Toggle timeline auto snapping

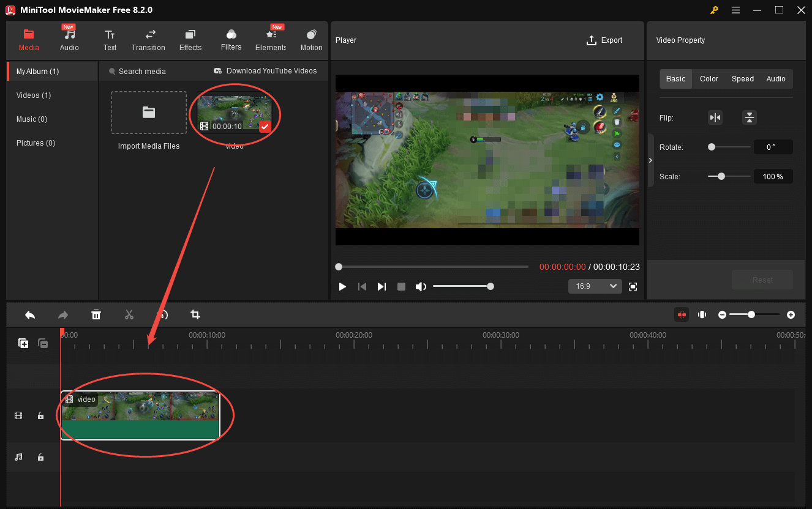pyautogui.click(x=682, y=314)
